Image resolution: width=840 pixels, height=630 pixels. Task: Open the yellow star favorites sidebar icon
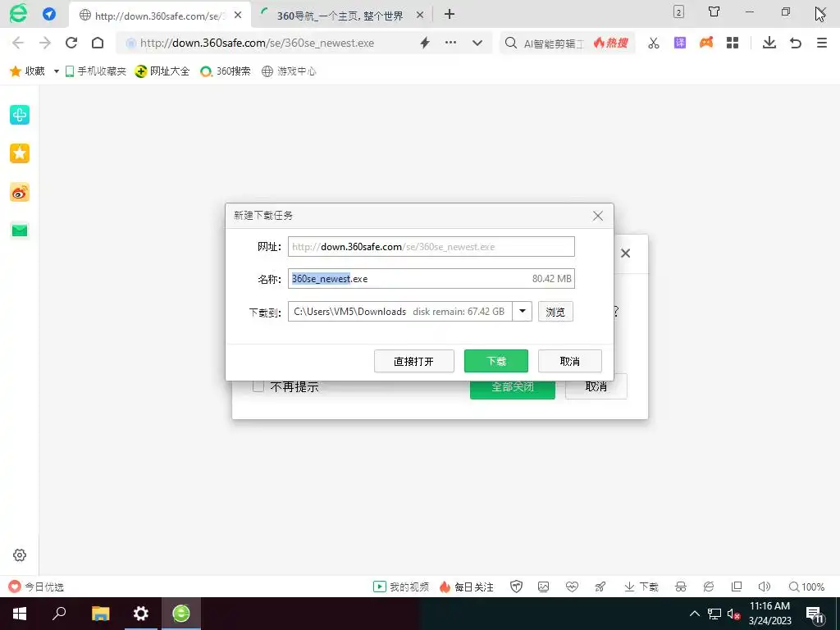point(20,153)
